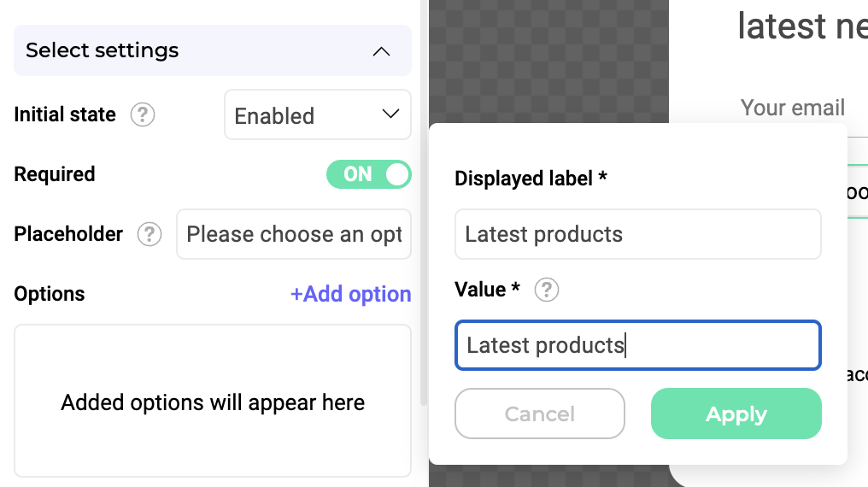Screen dimensions: 868x487
Task: Click the empty added options list area
Action: (x=212, y=402)
